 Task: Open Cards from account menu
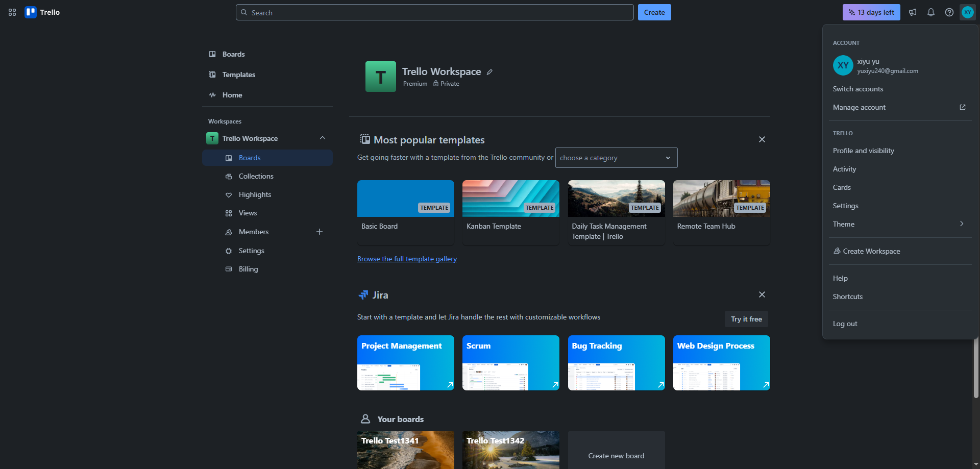[900, 187]
